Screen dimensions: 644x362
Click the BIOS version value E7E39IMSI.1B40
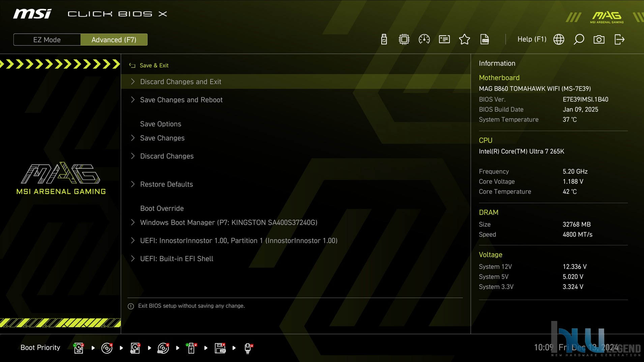585,99
